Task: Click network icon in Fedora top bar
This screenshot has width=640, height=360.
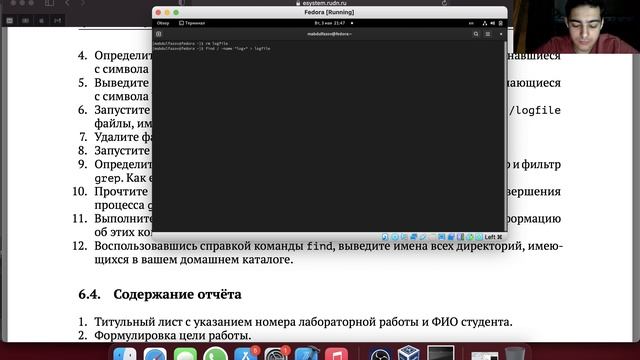Action: (x=485, y=23)
